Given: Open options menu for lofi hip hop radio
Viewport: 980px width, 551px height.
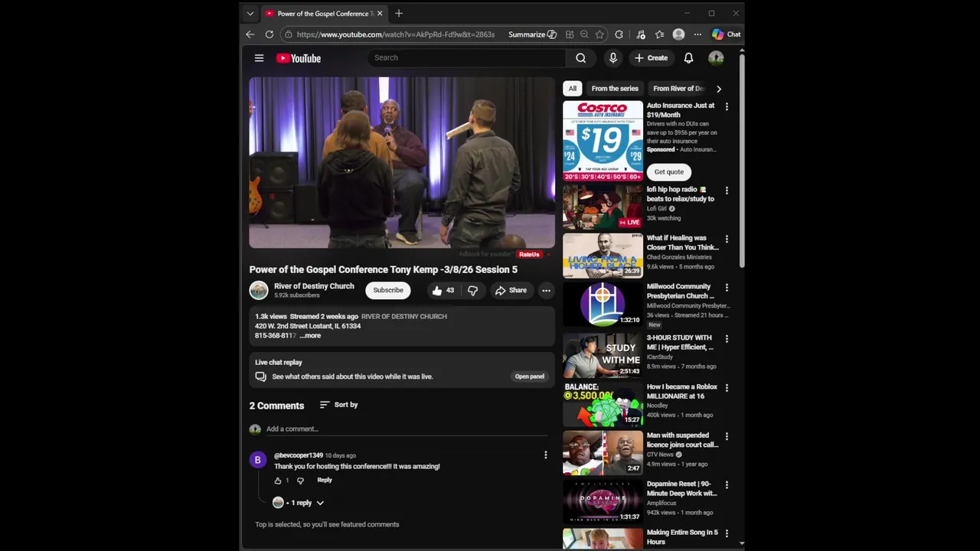Looking at the screenshot, I should click(727, 191).
